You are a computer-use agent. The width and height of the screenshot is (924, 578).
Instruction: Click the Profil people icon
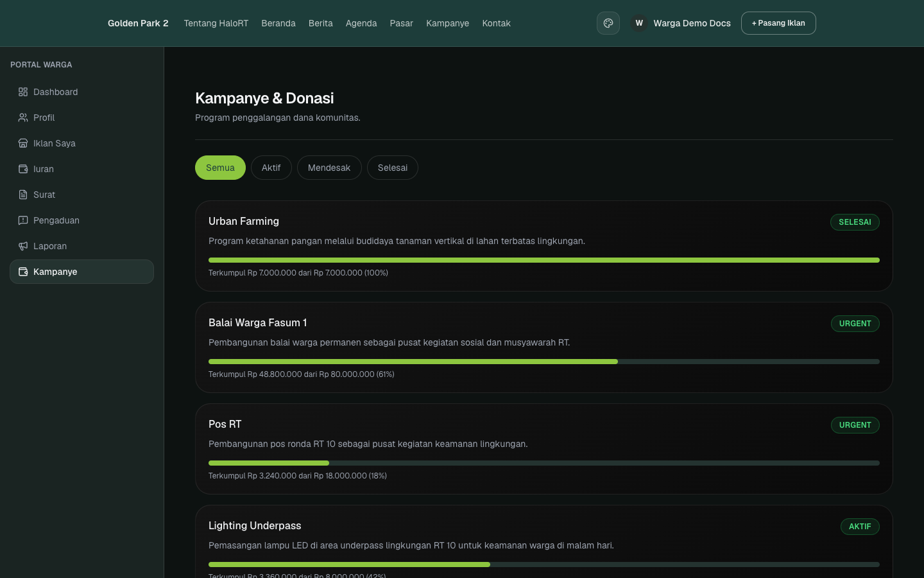pyautogui.click(x=23, y=118)
